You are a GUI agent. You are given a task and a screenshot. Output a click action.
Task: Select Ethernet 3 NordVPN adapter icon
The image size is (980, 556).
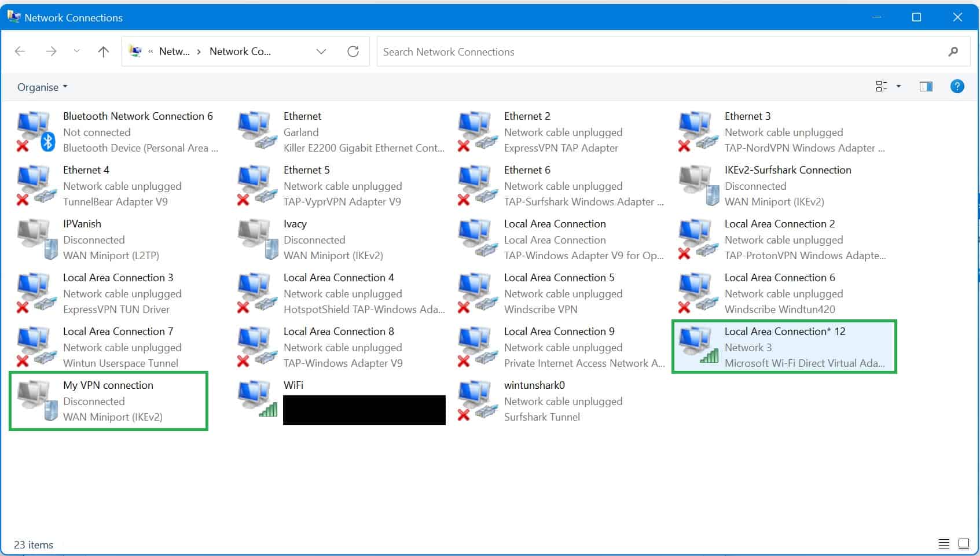click(x=699, y=132)
